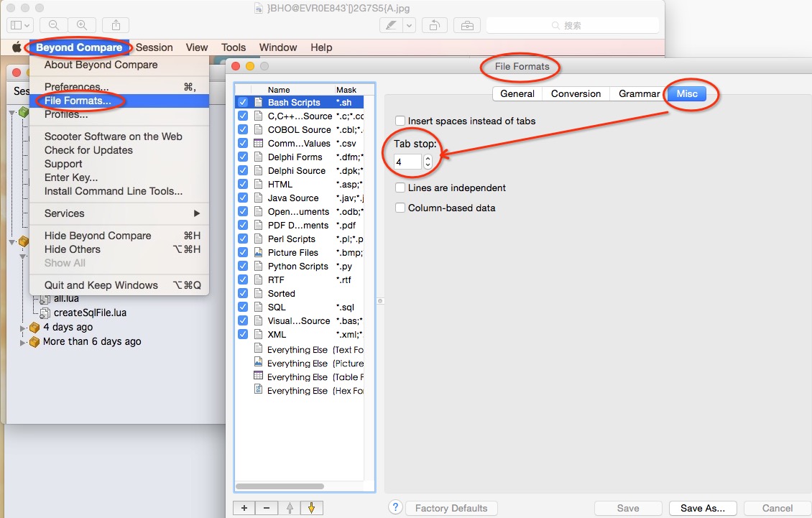
Task: Click the Bash Scripts document icon
Action: (x=259, y=102)
